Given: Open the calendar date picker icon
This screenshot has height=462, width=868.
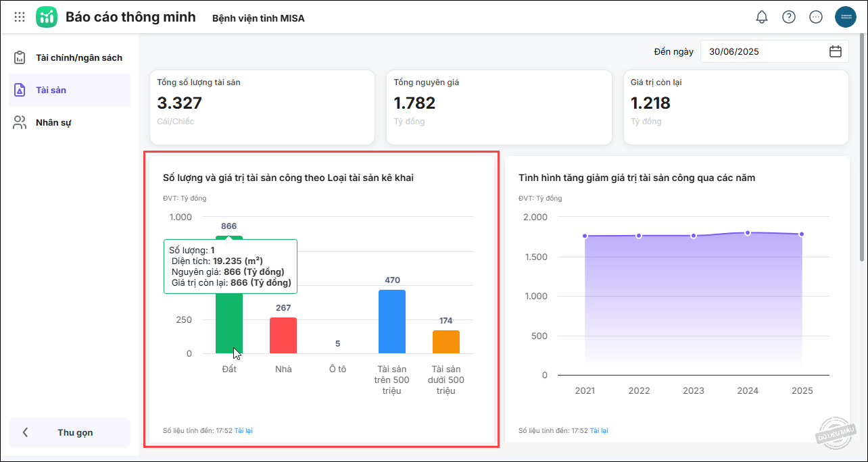Looking at the screenshot, I should tap(836, 51).
